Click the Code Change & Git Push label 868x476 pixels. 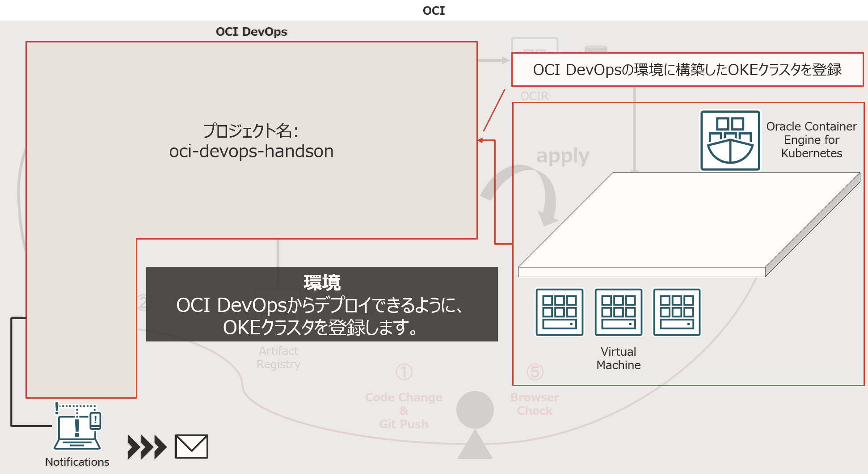(404, 410)
